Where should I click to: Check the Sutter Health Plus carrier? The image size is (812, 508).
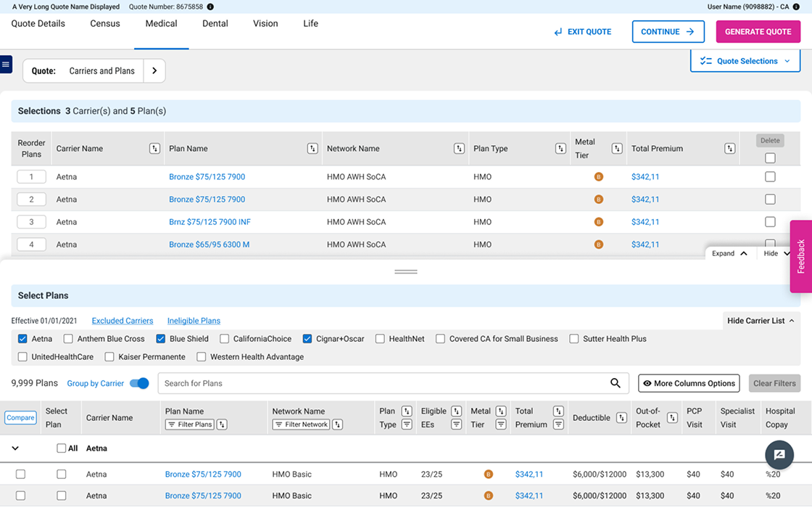coord(573,338)
